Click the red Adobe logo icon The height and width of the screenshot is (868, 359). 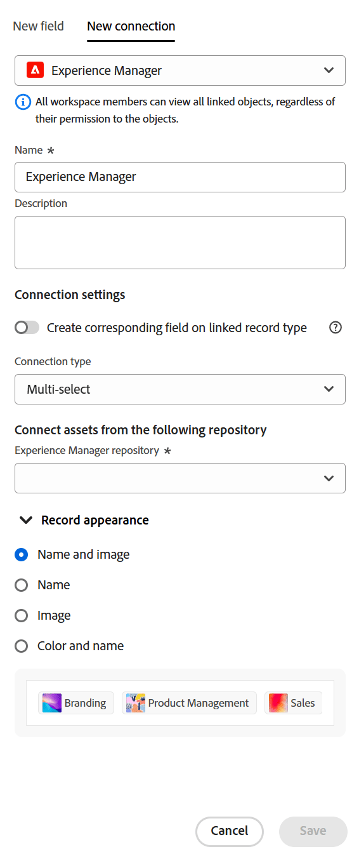click(35, 70)
